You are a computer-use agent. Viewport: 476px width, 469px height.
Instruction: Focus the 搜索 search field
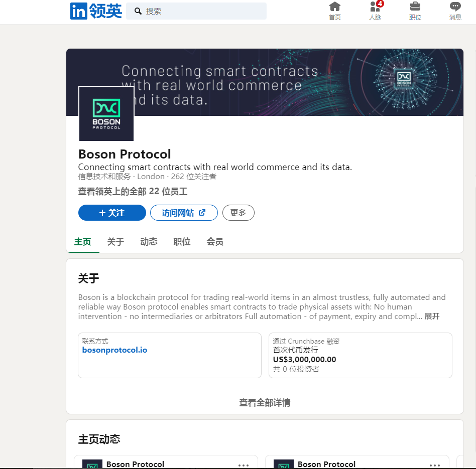coord(196,11)
